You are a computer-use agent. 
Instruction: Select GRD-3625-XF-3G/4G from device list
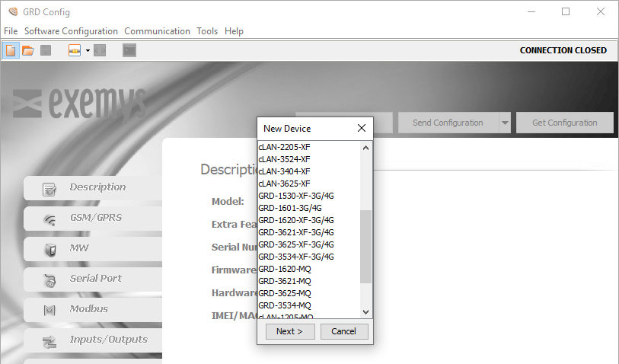(296, 244)
